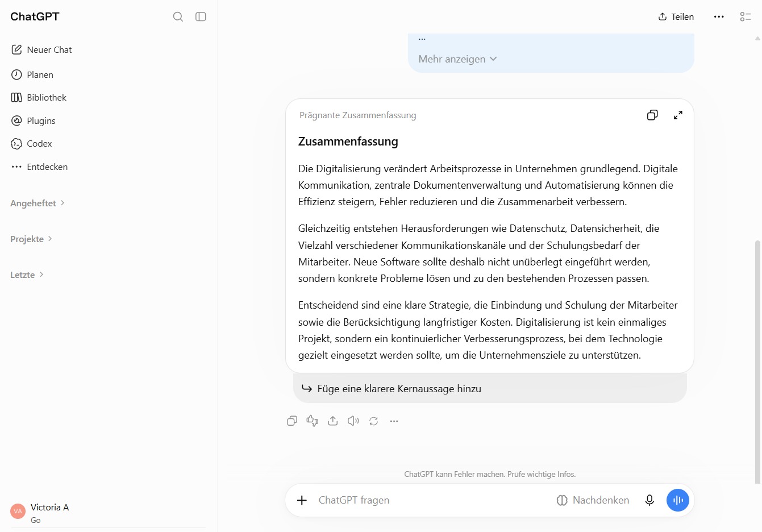The width and height of the screenshot is (762, 532).
Task: Copy the Zusammenfassung canvas content
Action: pyautogui.click(x=652, y=115)
